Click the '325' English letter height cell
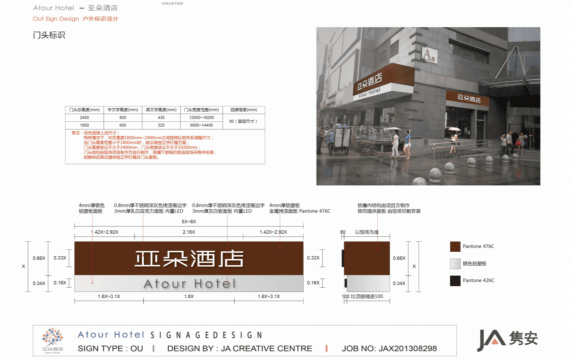 click(x=161, y=125)
